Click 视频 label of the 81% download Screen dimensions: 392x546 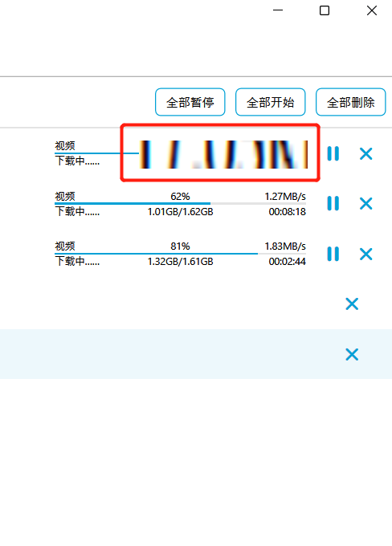pos(65,247)
